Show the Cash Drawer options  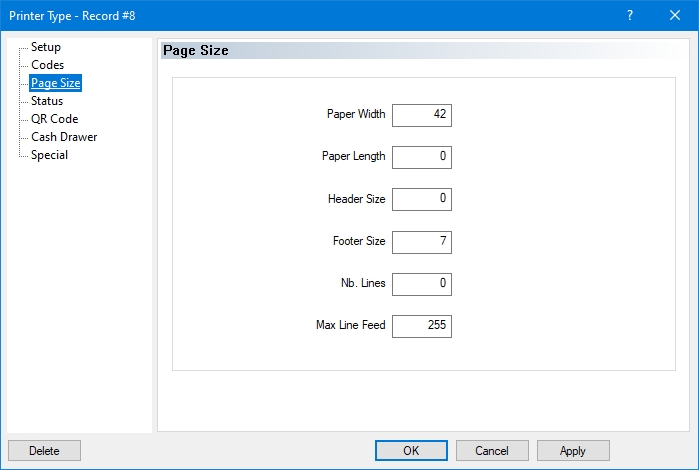(64, 137)
